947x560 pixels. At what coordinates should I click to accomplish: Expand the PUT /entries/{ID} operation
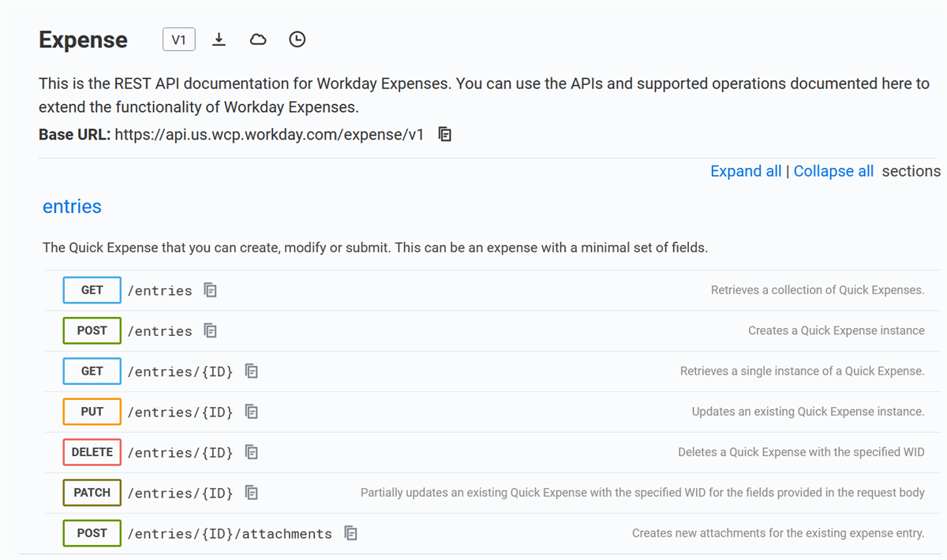point(494,412)
